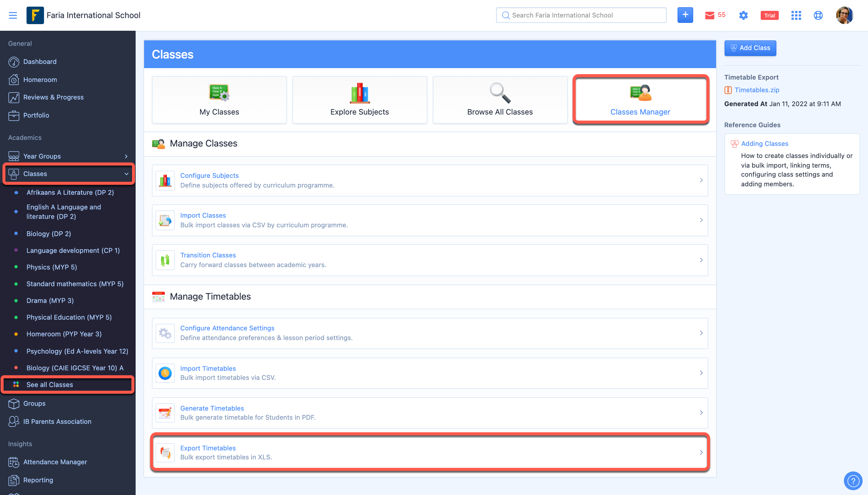Screen dimensions: 868x495
Task: Click the Add Class button
Action: (750, 48)
